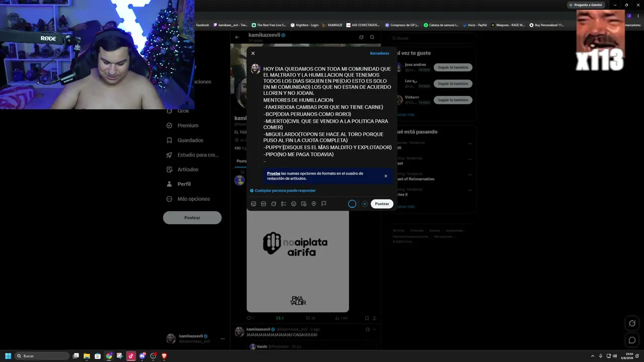
Task: Bookmark the noaiplata image post
Action: click(367, 318)
